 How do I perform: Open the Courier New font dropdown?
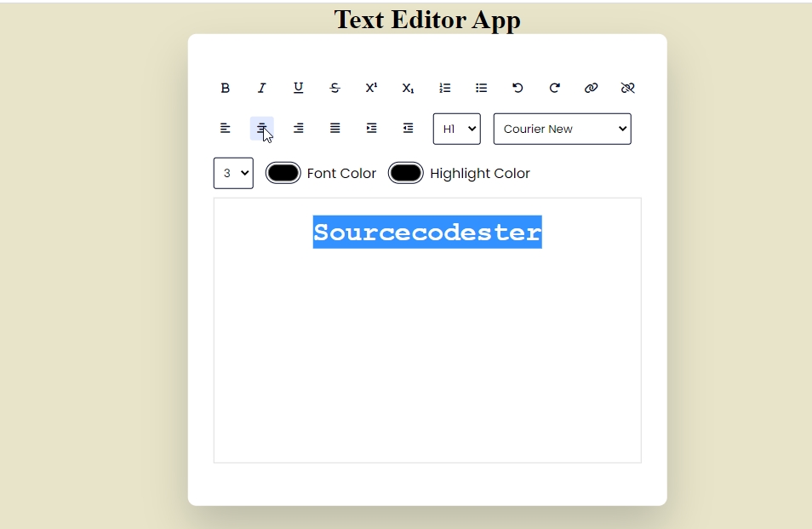pyautogui.click(x=563, y=129)
